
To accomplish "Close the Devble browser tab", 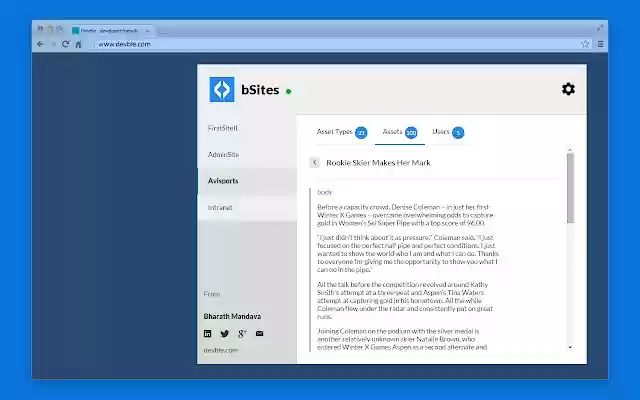I will coord(147,31).
